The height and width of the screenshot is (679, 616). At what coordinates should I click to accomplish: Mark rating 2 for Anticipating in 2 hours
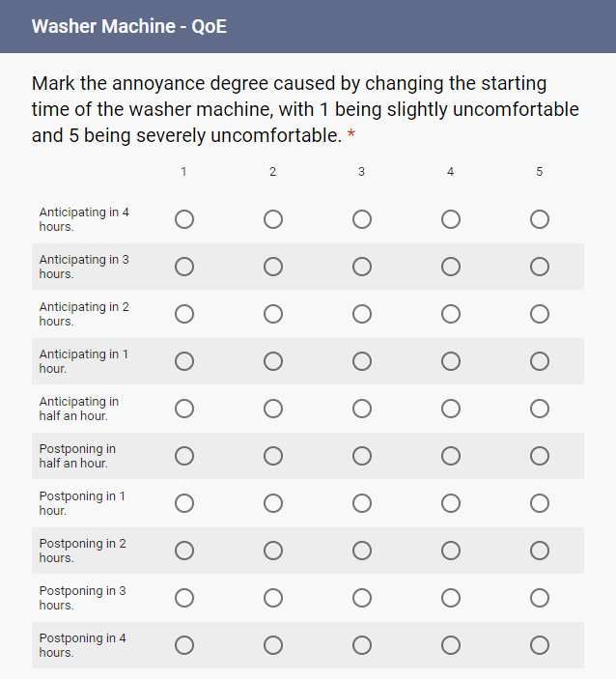[273, 314]
